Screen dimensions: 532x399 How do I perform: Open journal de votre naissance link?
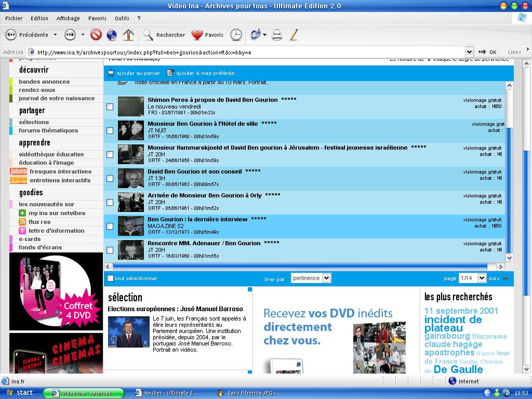57,98
